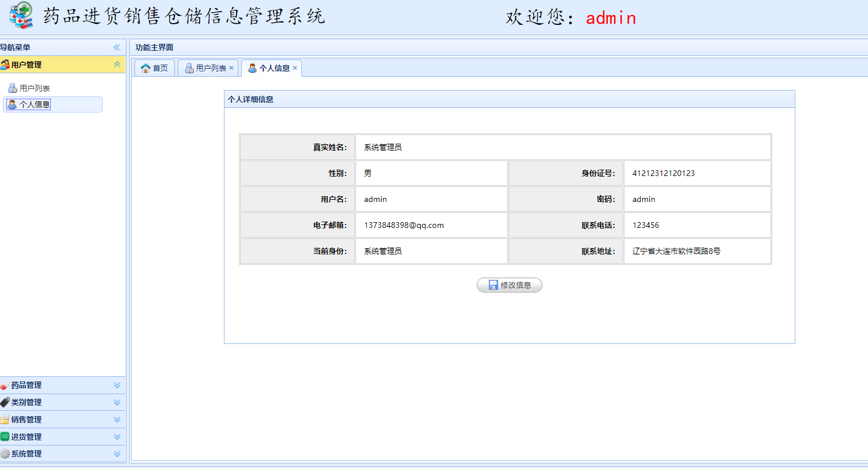Click the 电子邮箱 email value field

(431, 225)
